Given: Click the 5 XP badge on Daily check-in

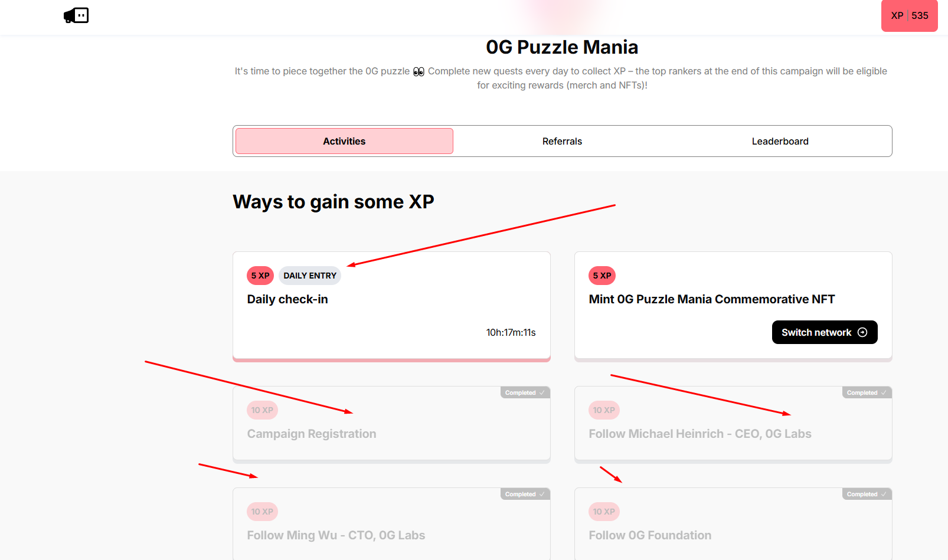Looking at the screenshot, I should (260, 276).
